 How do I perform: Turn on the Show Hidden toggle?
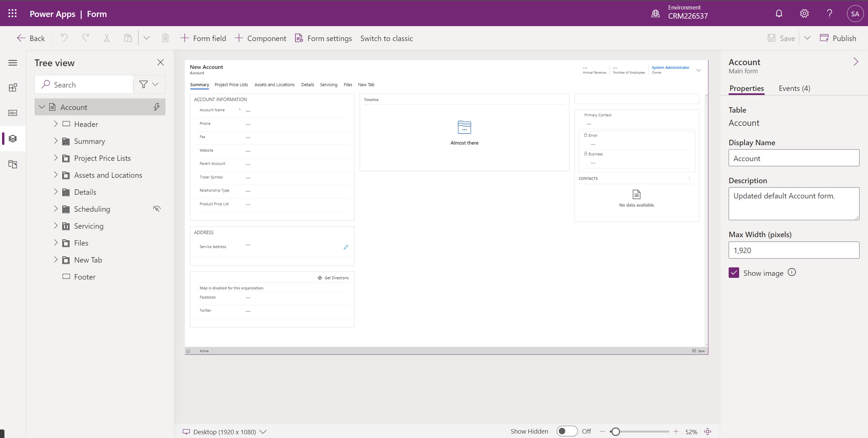tap(566, 431)
